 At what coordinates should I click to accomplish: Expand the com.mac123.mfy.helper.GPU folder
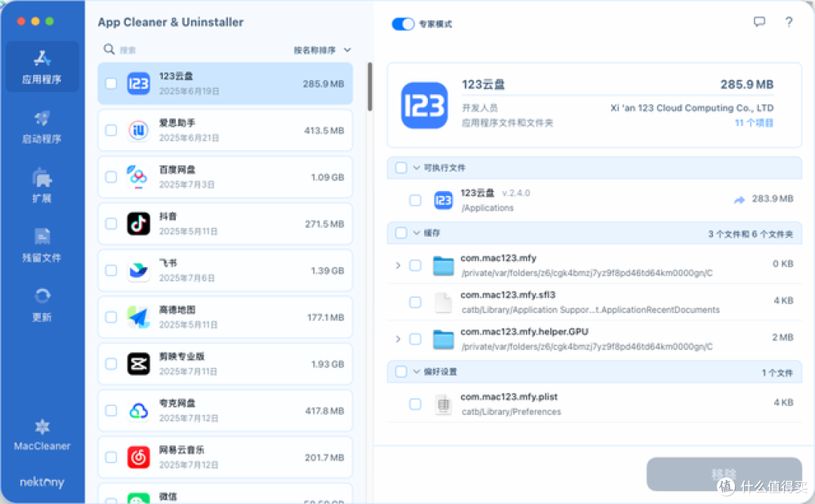pos(398,339)
